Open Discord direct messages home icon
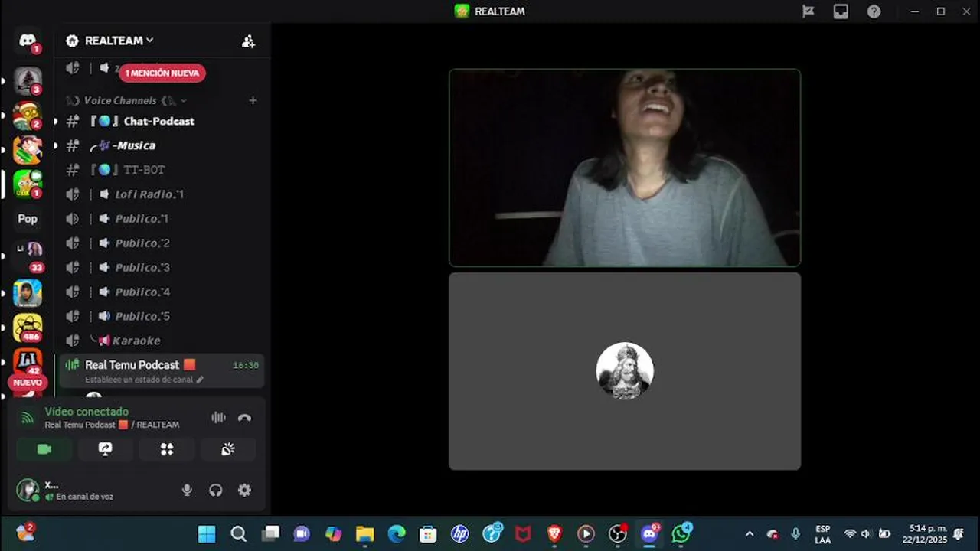The width and height of the screenshot is (980, 551). coord(28,40)
